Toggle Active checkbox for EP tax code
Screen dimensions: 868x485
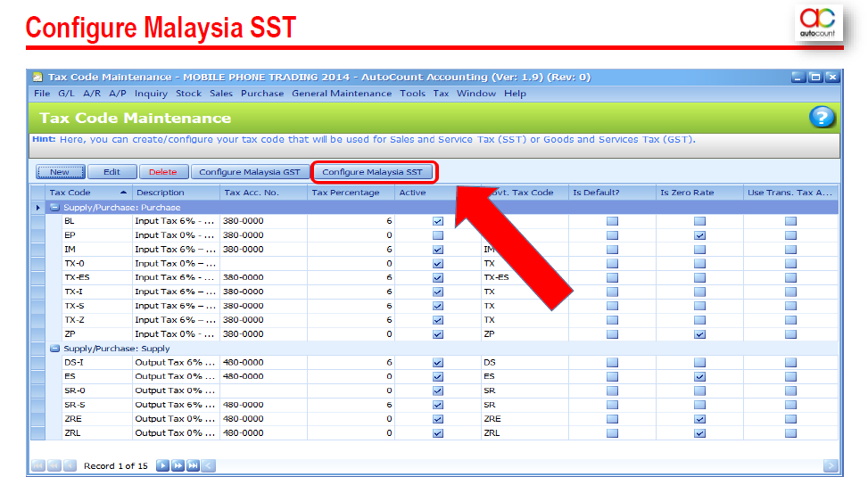(x=438, y=235)
